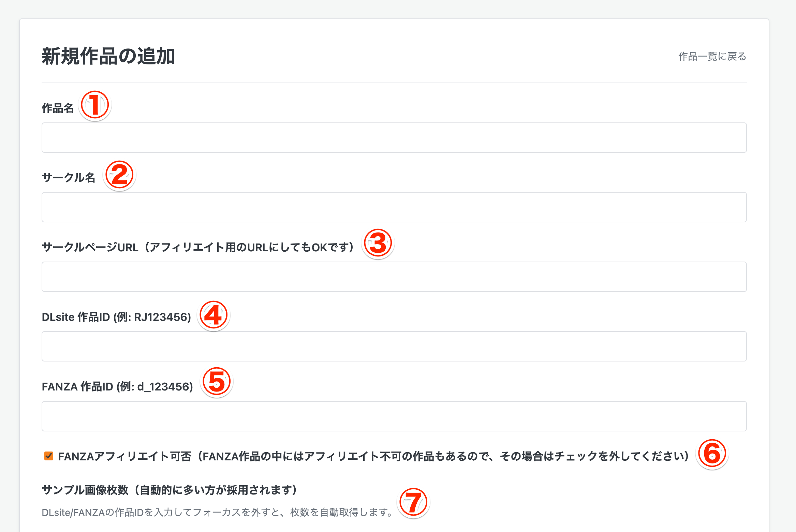Click the red circled number 3 marker
Image resolution: width=796 pixels, height=532 pixels.
tap(378, 243)
